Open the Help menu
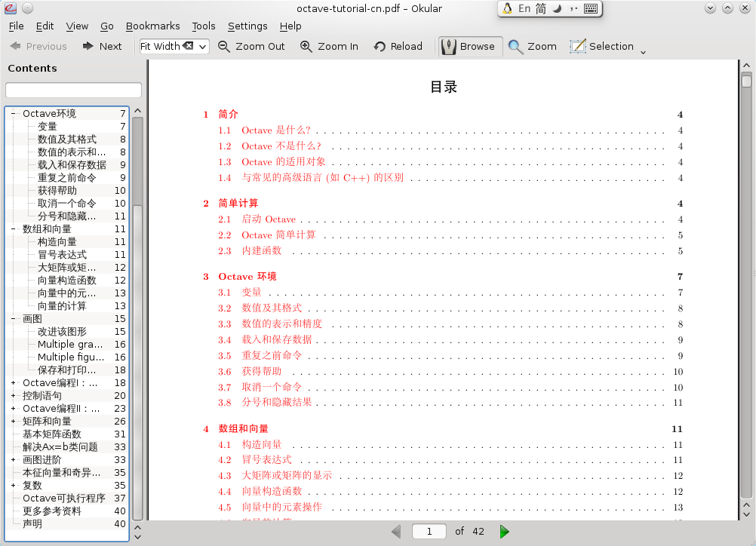Viewport: 756px width, 546px height. coord(290,26)
